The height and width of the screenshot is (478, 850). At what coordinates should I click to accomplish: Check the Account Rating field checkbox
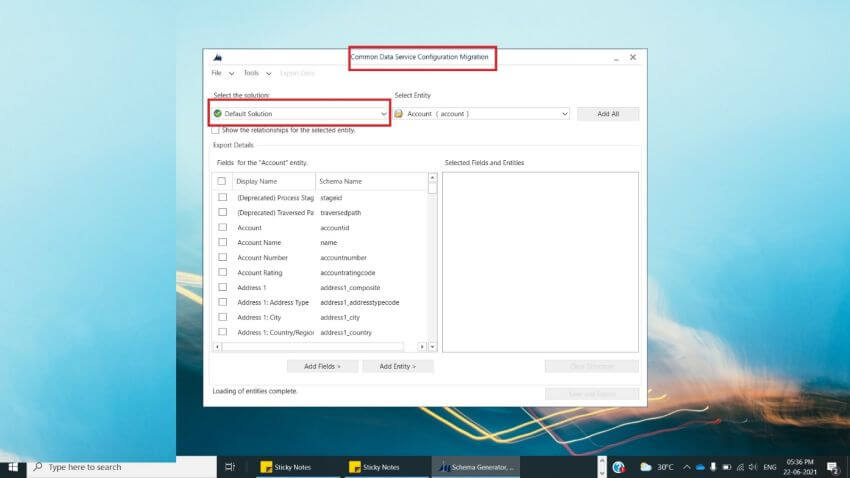[x=222, y=272]
